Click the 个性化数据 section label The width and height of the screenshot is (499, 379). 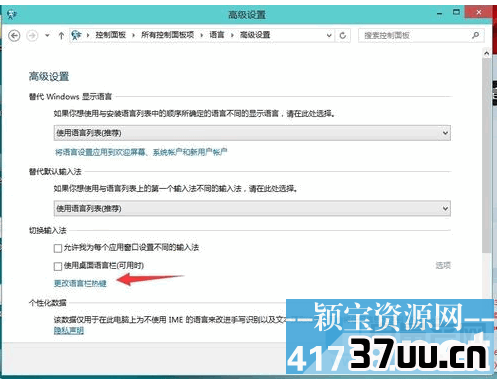(48, 303)
